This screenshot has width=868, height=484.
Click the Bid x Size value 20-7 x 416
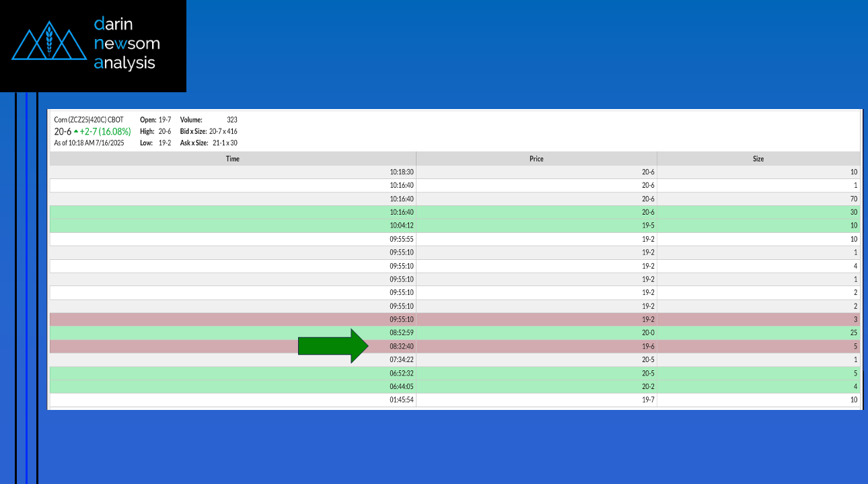point(223,131)
